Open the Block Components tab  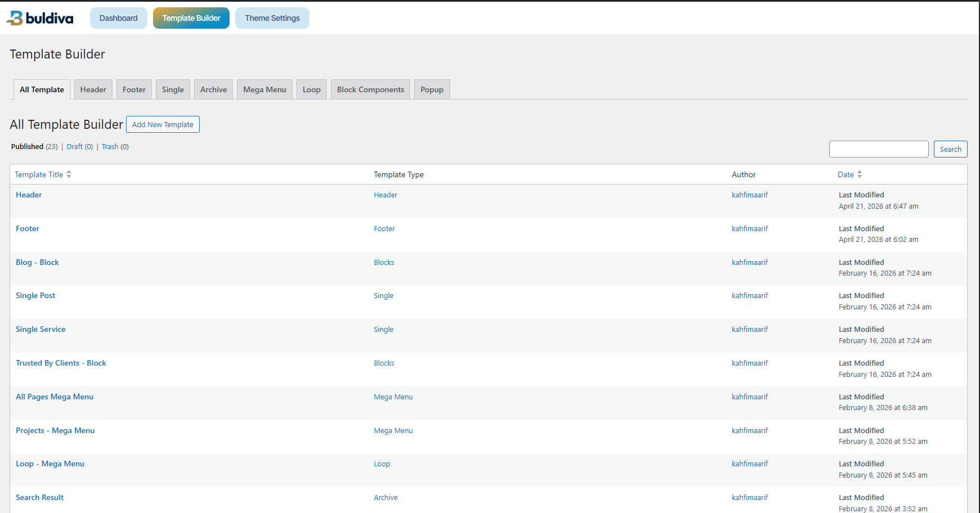click(370, 89)
